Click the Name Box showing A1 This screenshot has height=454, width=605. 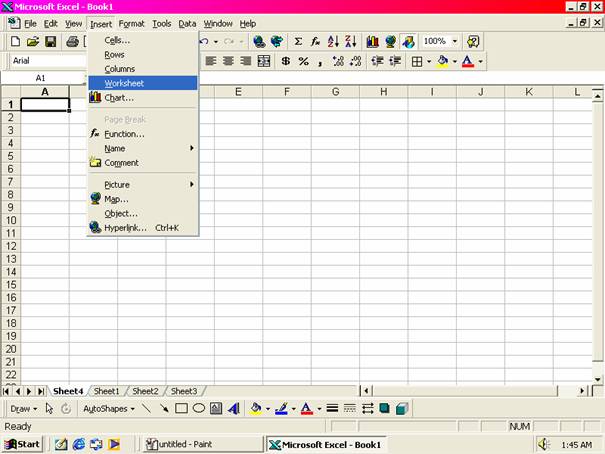tap(42, 77)
